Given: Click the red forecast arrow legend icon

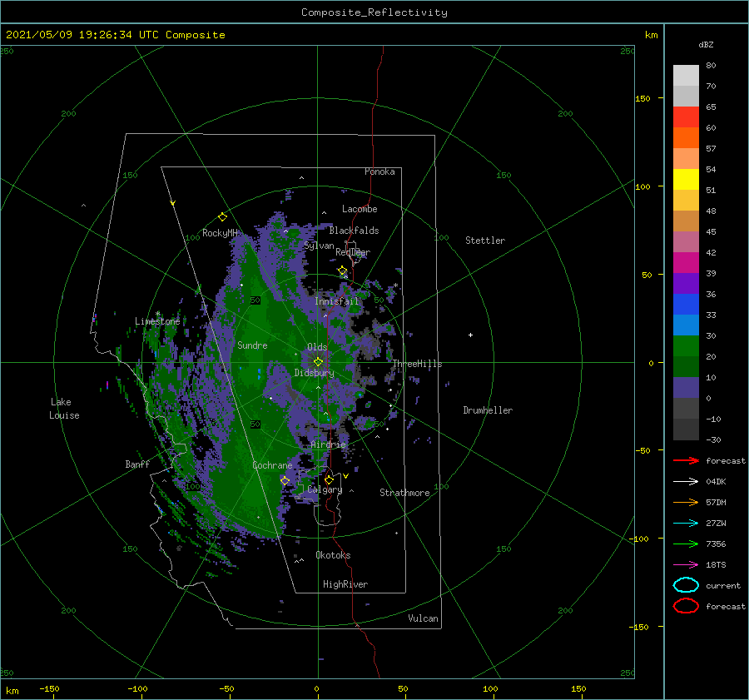Looking at the screenshot, I should click(x=686, y=460).
